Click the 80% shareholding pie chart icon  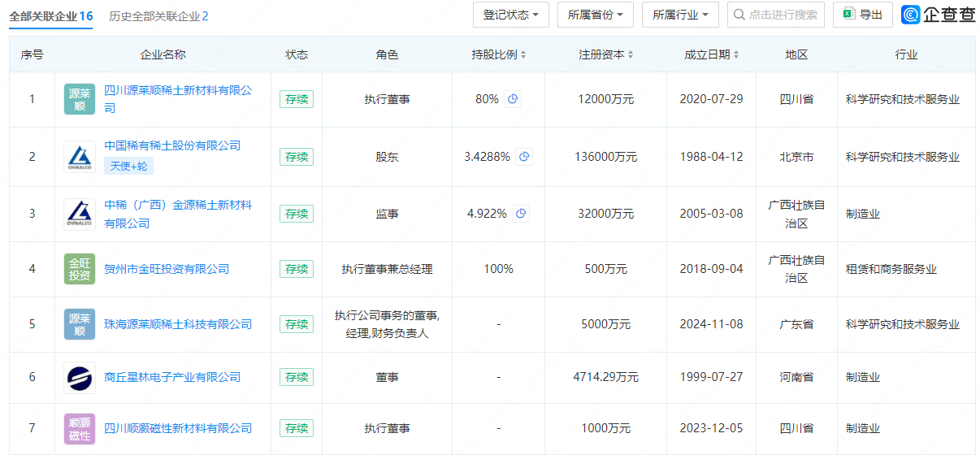pos(513,99)
